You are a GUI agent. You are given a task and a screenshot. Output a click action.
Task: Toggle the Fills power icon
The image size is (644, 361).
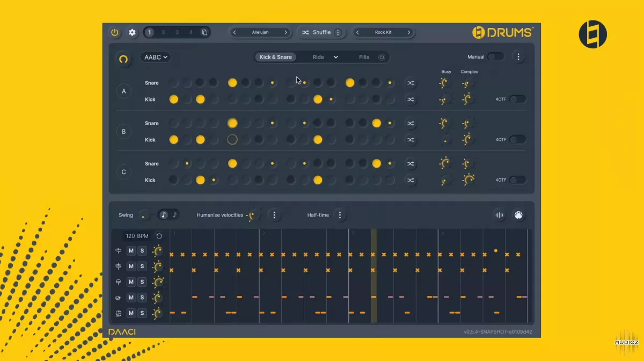pyautogui.click(x=382, y=57)
